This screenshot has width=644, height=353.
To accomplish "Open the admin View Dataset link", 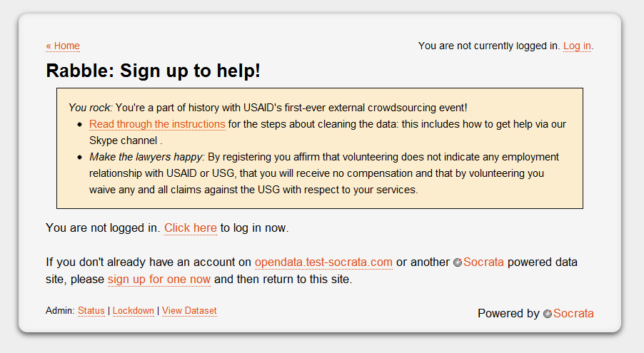I will [189, 311].
